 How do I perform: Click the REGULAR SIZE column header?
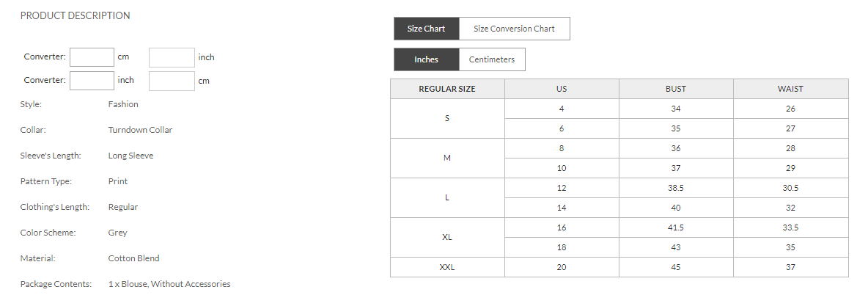click(447, 89)
